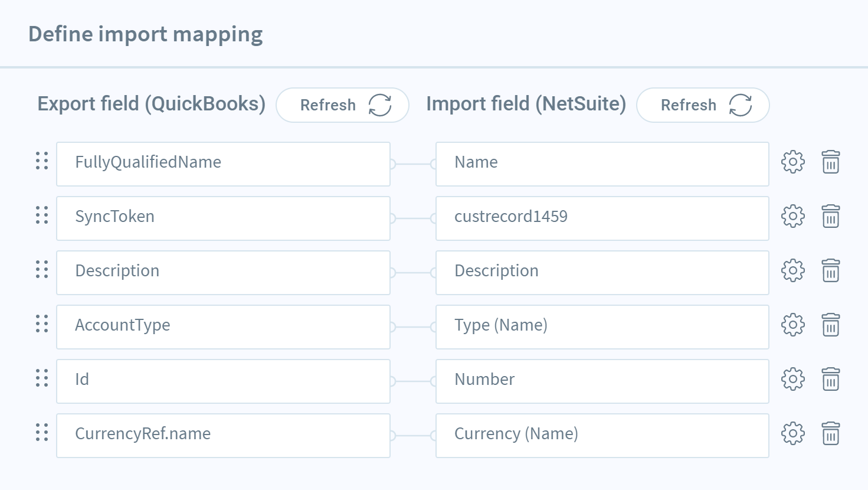Image resolution: width=868 pixels, height=490 pixels.
Task: Delete the FullyQualifiedName mapping row
Action: 831,162
